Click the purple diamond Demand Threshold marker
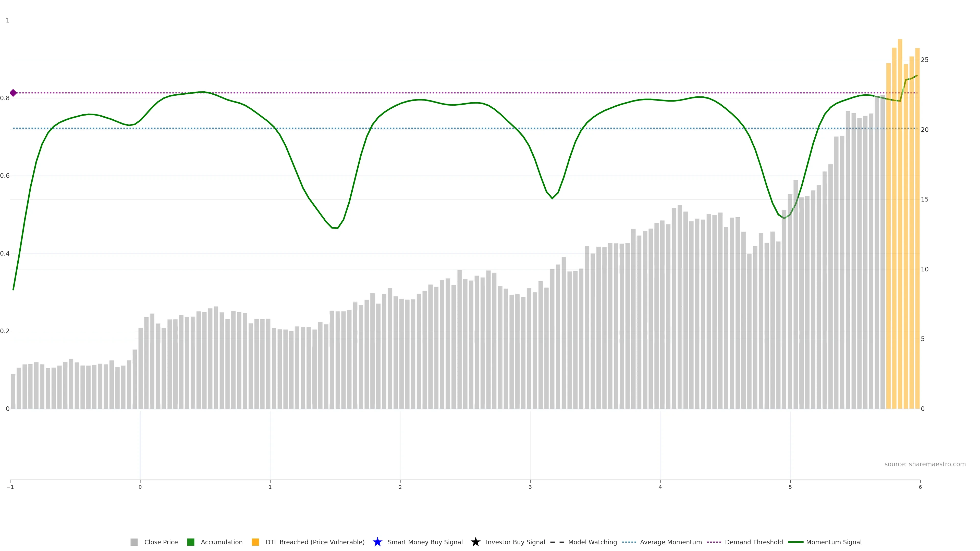Screen dimensions: 980x551 pos(13,93)
